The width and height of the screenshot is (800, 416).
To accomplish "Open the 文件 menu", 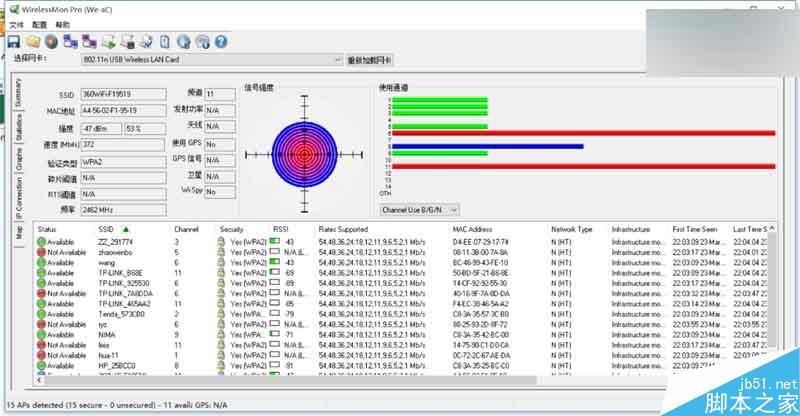I will 16,25.
